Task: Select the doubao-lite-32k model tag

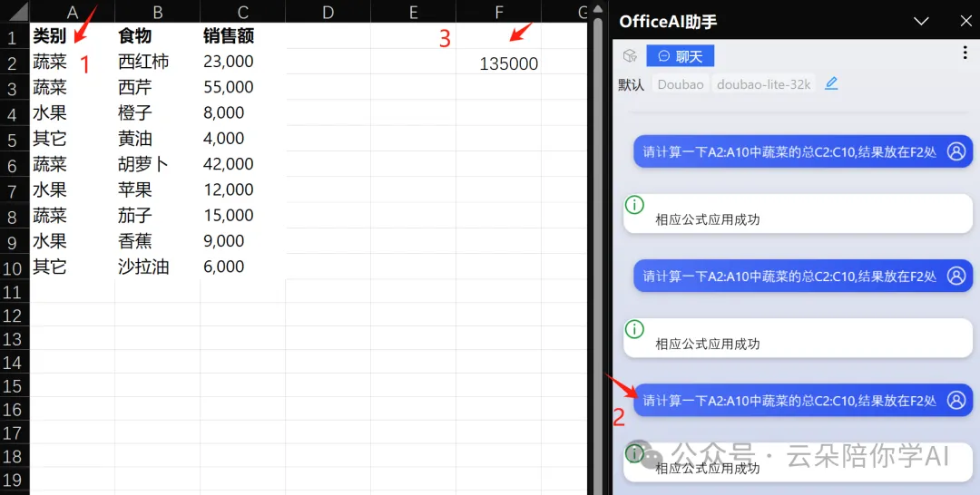Action: [x=764, y=84]
